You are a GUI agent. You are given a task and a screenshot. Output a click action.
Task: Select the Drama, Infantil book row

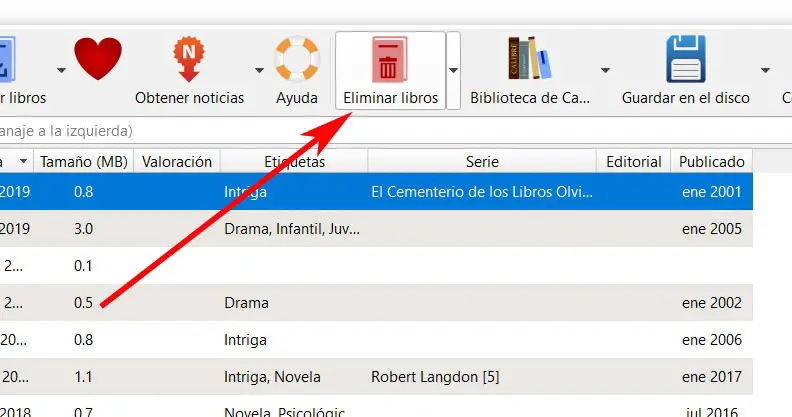[290, 228]
